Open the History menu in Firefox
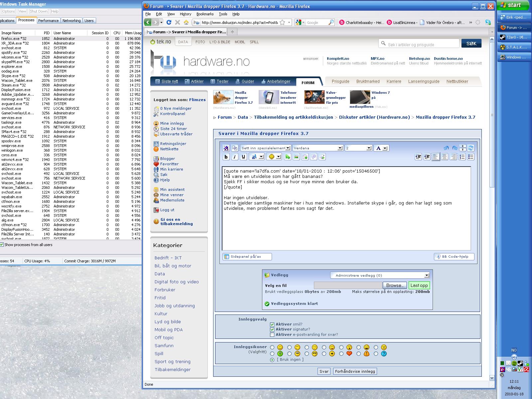Screen dimensions: 532x399 186,14
